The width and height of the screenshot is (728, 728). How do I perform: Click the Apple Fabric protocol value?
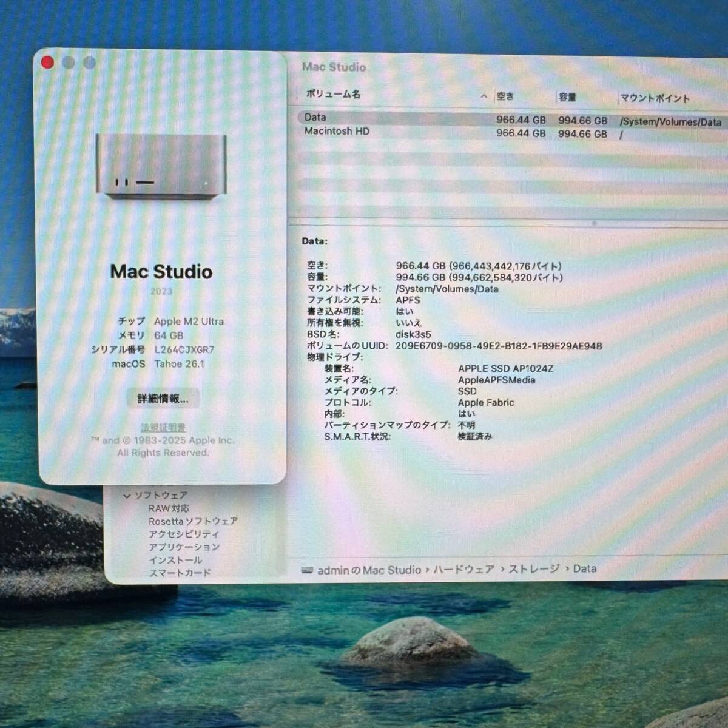[x=486, y=403]
